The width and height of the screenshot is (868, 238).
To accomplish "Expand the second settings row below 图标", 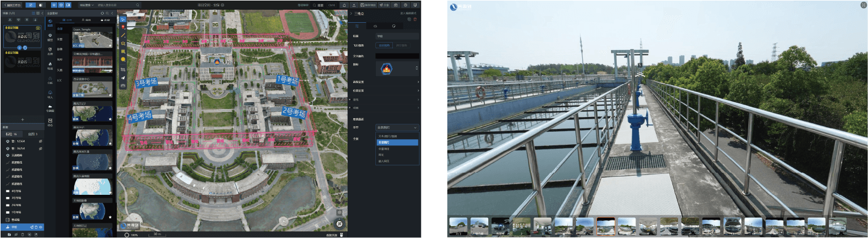I will (385, 90).
